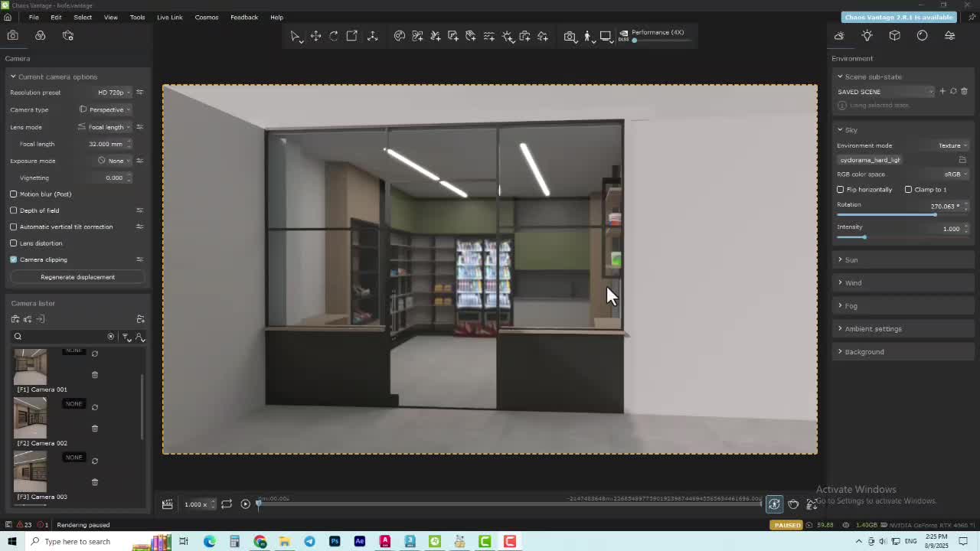Select the move transform tool
This screenshot has height=551, width=980.
pos(315,36)
